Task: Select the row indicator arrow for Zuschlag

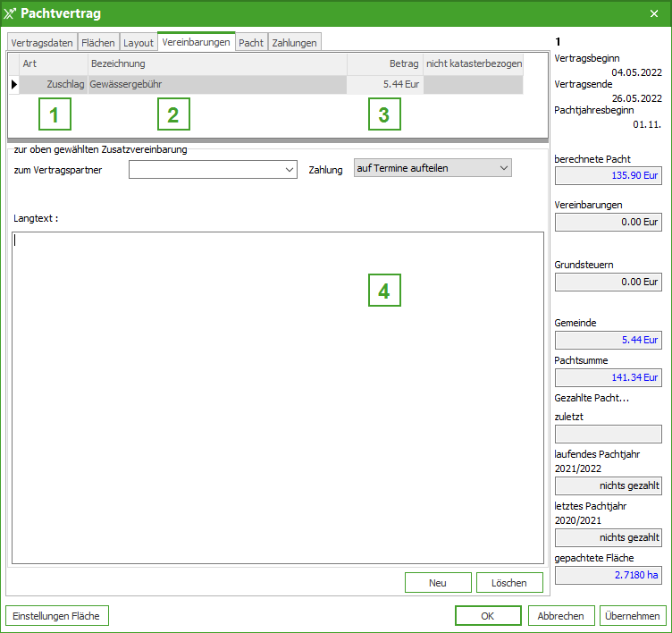Action: 13,84
